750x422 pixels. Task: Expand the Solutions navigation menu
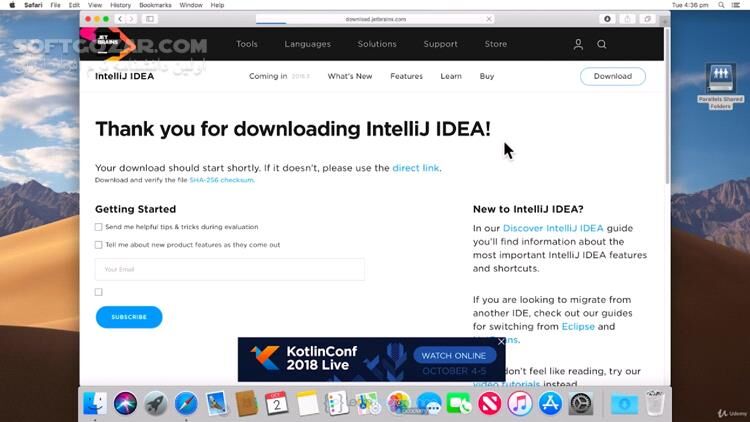pyautogui.click(x=377, y=44)
